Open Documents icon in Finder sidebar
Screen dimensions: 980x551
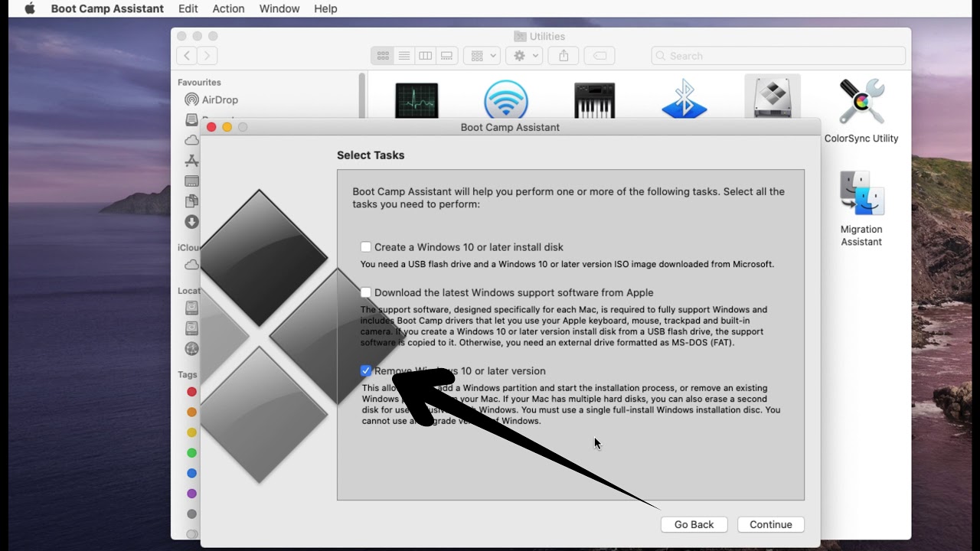coord(191,201)
